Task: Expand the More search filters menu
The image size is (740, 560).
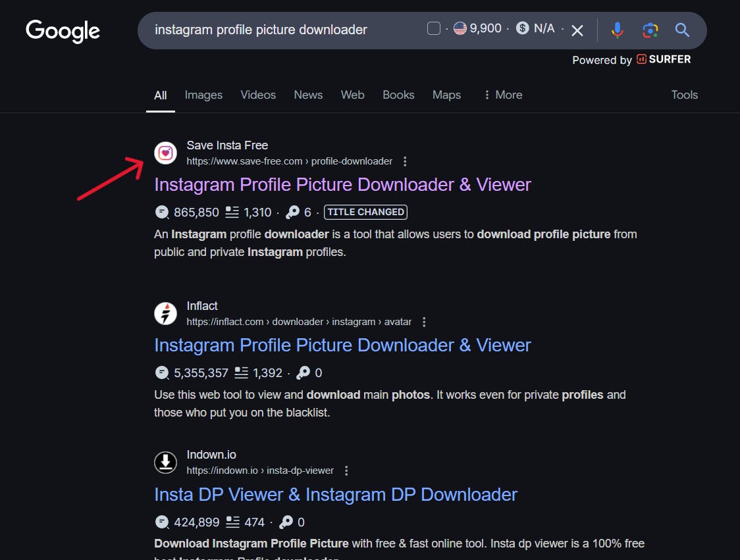Action: click(503, 95)
